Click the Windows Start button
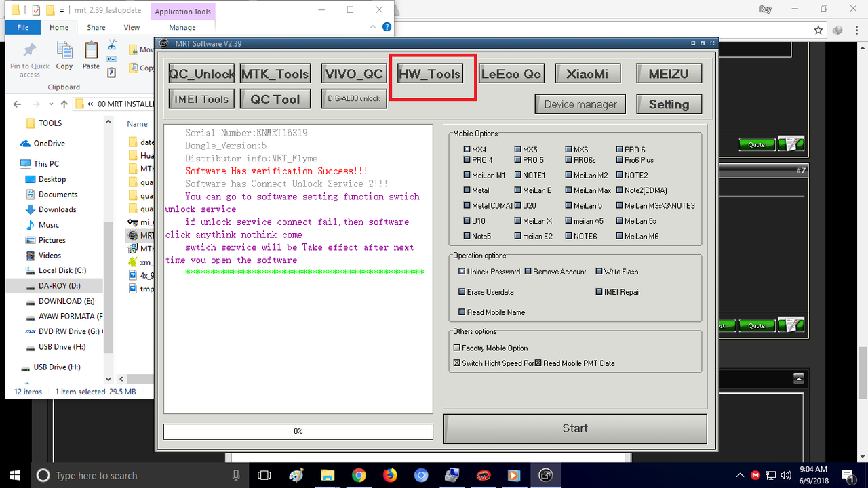This screenshot has width=868, height=488. pyautogui.click(x=15, y=475)
